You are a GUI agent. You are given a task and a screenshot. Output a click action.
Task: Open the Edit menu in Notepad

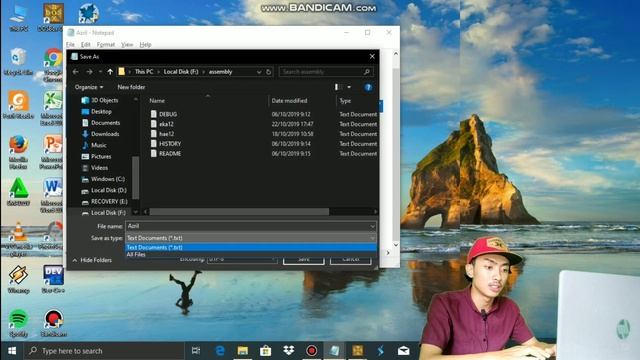pos(85,44)
